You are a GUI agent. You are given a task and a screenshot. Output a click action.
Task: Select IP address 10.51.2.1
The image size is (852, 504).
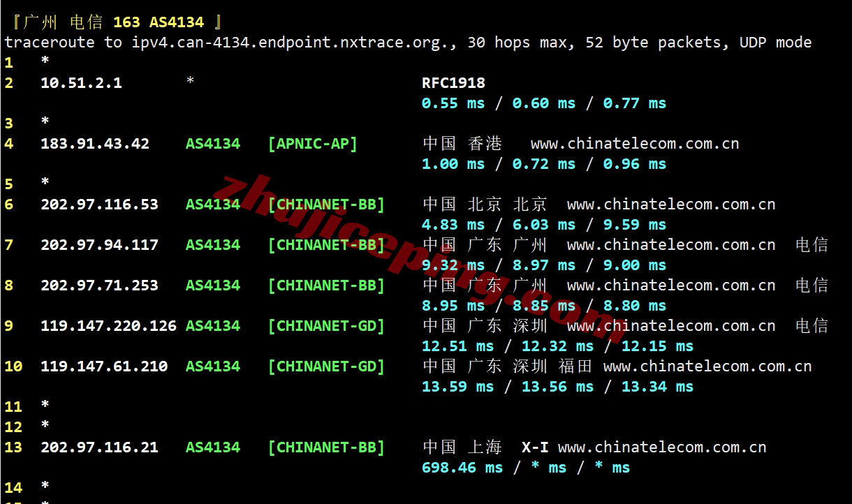coord(81,83)
